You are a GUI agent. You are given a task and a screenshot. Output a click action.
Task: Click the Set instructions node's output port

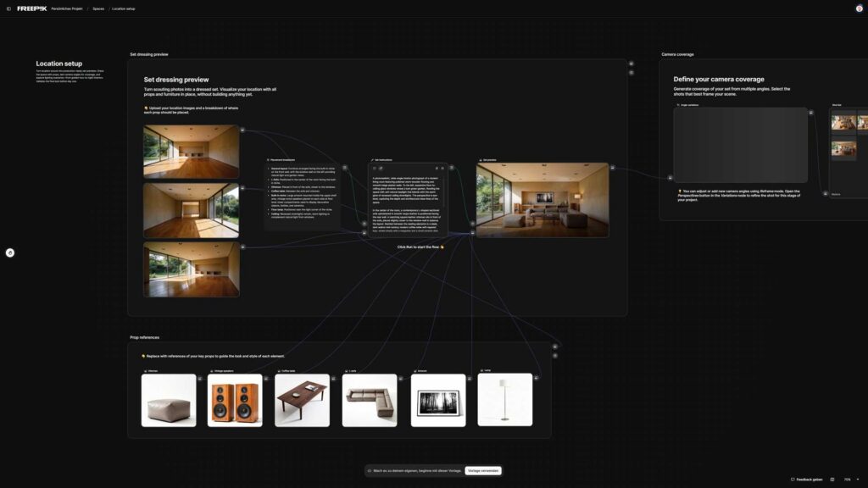pos(452,168)
